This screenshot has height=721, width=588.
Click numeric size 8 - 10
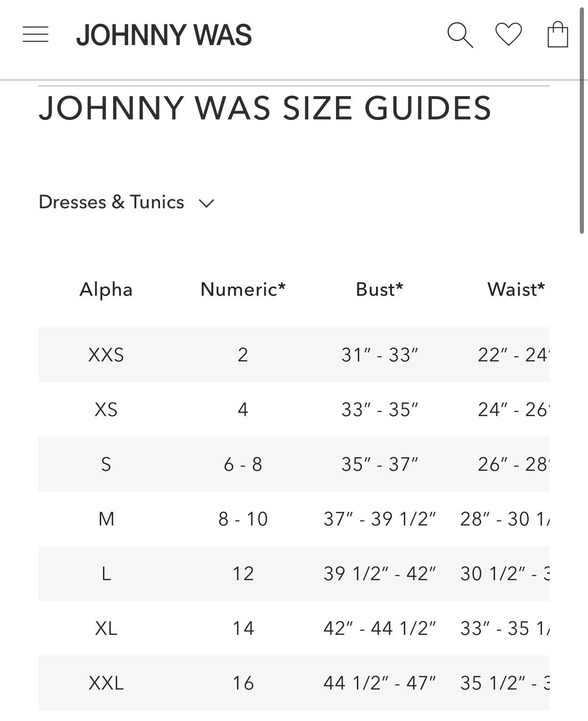243,519
